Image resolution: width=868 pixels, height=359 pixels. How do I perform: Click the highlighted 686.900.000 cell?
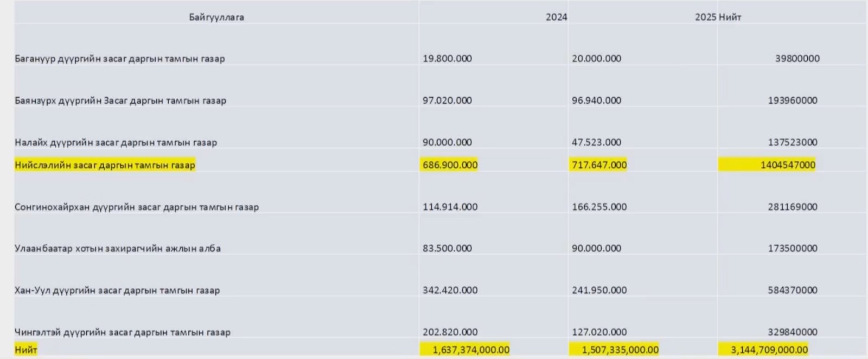(x=450, y=165)
